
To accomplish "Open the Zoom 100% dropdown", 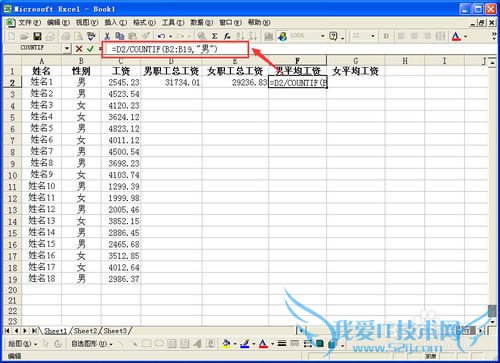I will pyautogui.click(x=322, y=36).
